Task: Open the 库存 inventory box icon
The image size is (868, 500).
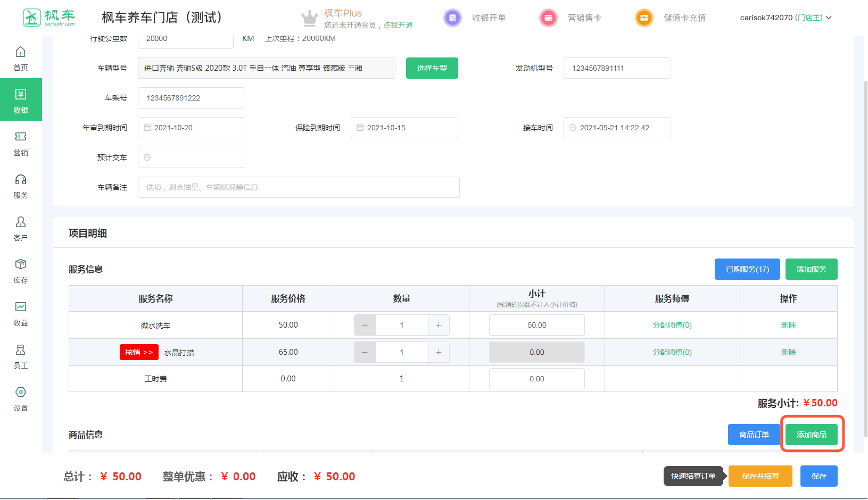Action: pyautogui.click(x=21, y=271)
